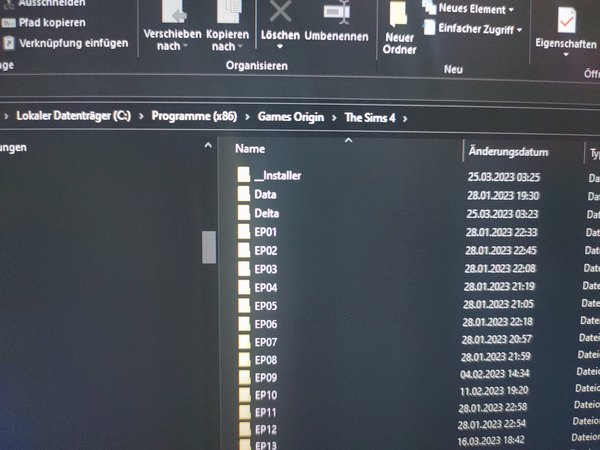Screen dimensions: 600x450
Task: Select the Delta folder icon
Action: point(244,212)
